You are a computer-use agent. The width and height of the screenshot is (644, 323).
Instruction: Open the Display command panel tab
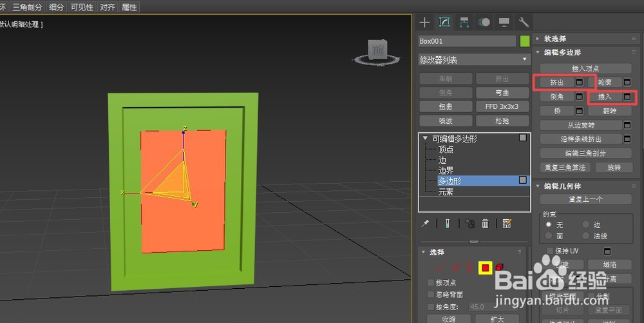(504, 22)
